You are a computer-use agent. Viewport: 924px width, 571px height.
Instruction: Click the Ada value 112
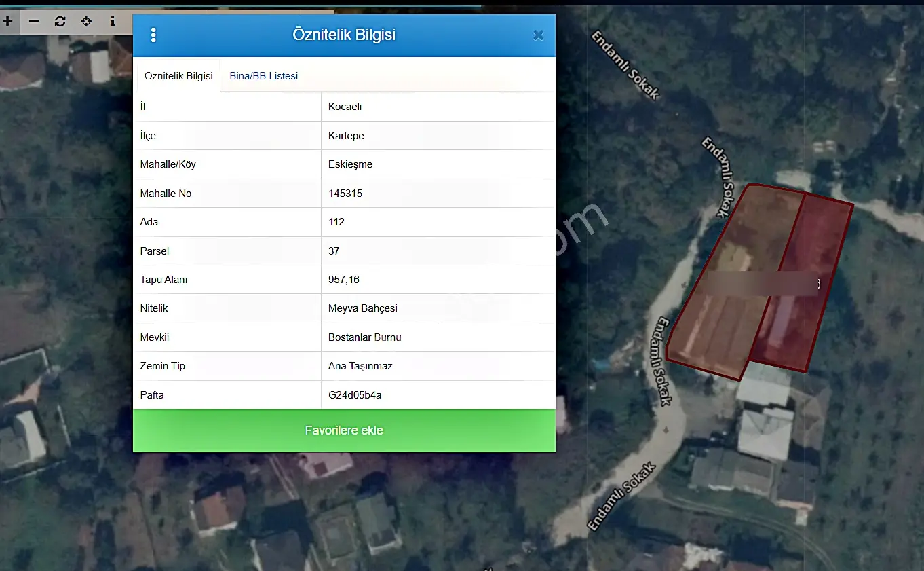point(336,222)
